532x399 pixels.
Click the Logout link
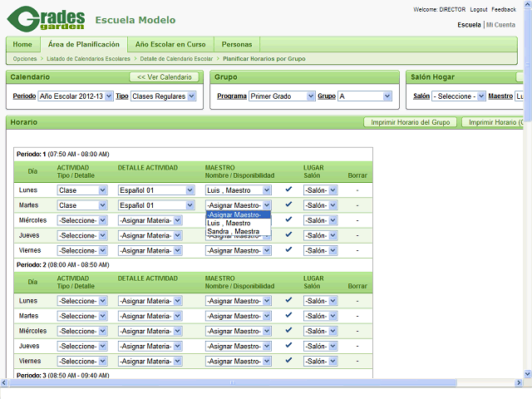[x=479, y=9]
